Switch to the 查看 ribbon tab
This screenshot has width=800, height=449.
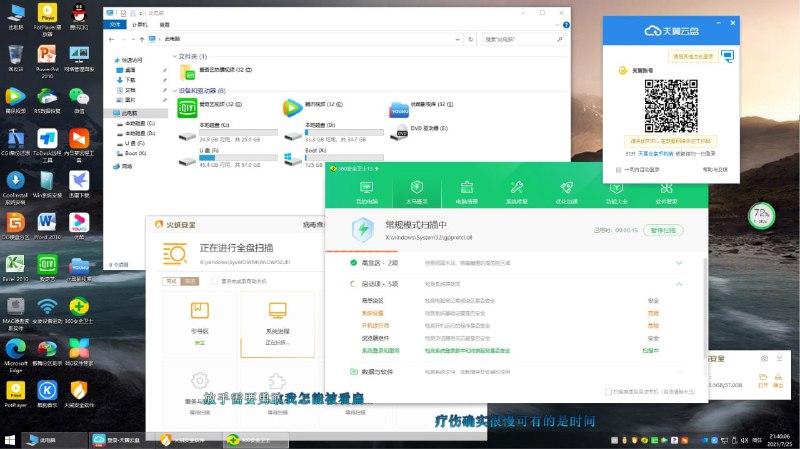[164, 24]
